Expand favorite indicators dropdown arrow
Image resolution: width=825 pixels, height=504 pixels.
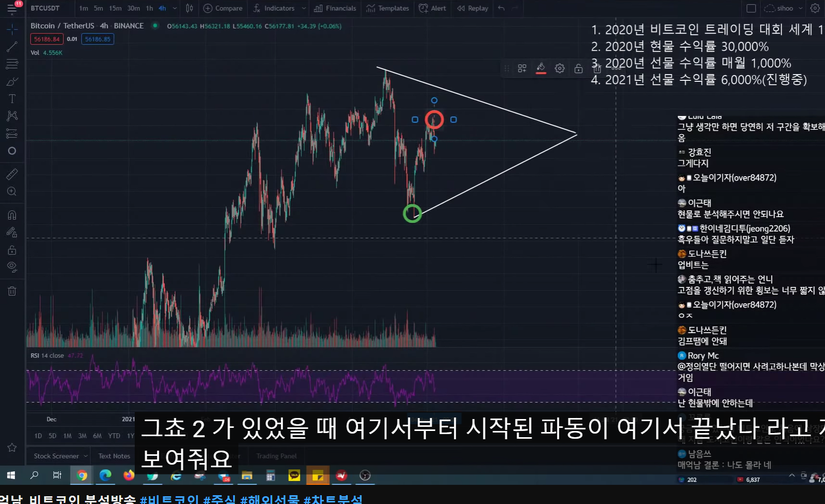pyautogui.click(x=304, y=8)
